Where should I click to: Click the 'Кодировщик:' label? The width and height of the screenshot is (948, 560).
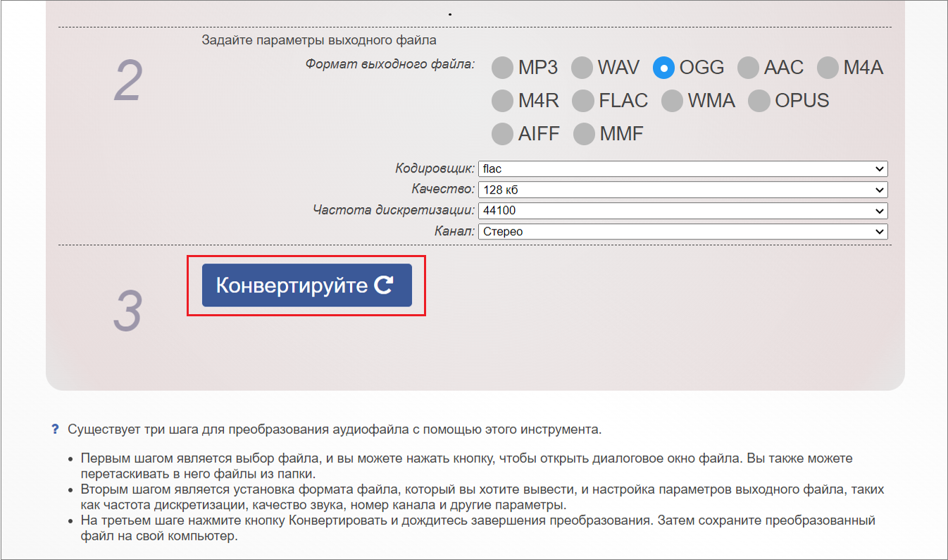point(435,169)
